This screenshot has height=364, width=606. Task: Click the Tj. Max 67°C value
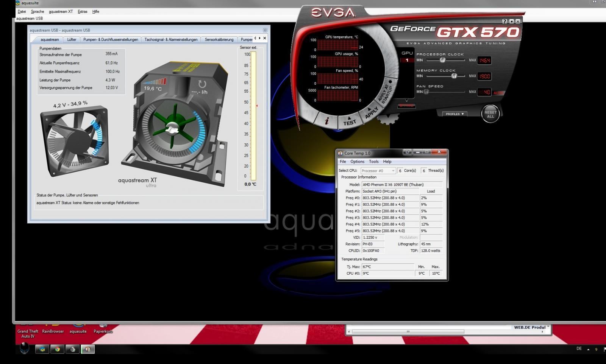388,267
